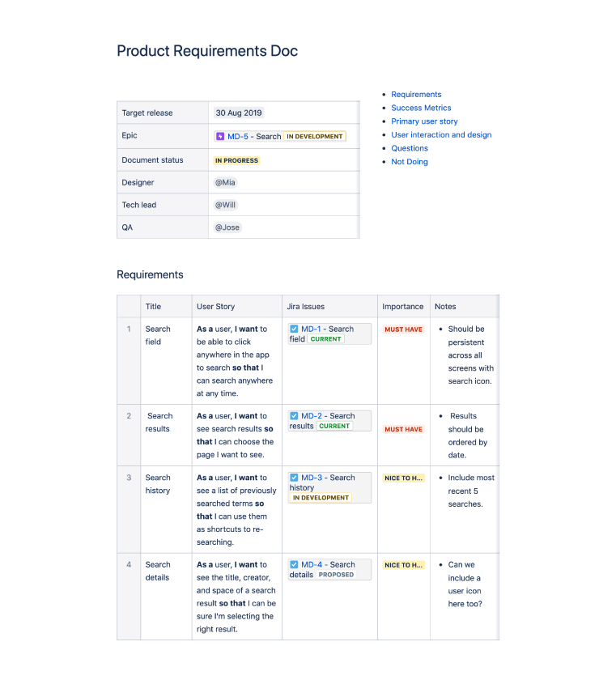Open the User interaction and design link
This screenshot has height=680, width=616.
(441, 134)
